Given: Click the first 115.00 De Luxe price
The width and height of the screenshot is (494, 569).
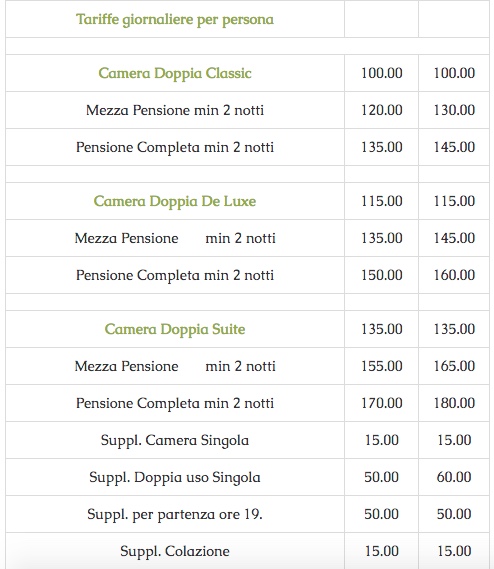Looking at the screenshot, I should point(381,201).
